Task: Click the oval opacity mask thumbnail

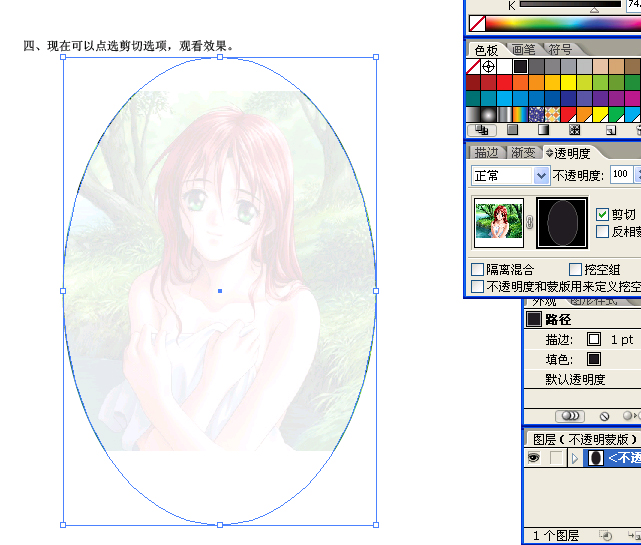Action: pyautogui.click(x=562, y=223)
